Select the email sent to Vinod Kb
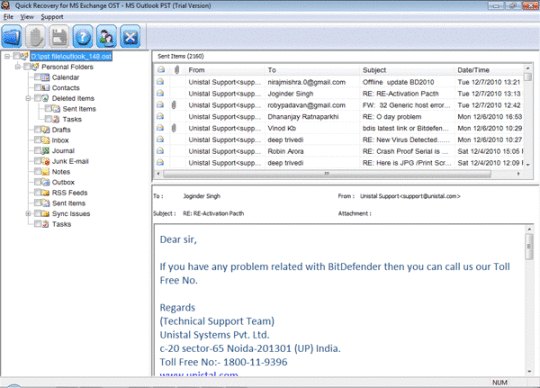The image size is (540, 388). click(339, 128)
